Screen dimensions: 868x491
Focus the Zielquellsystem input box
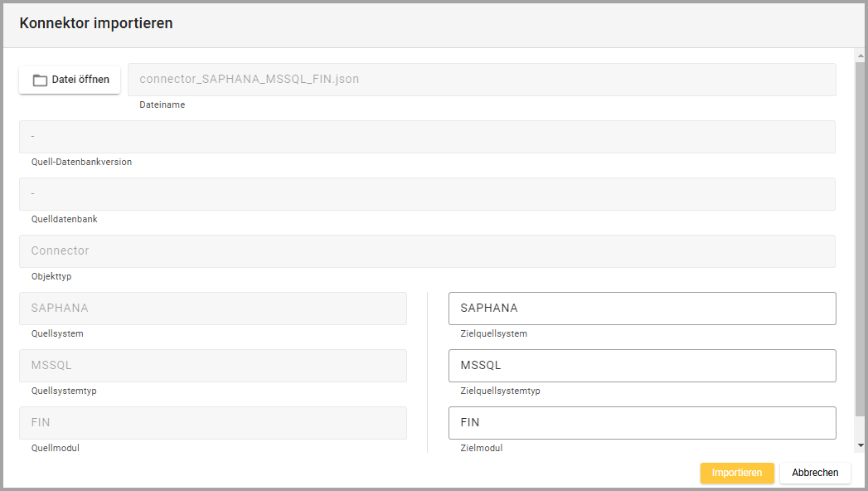click(x=642, y=309)
